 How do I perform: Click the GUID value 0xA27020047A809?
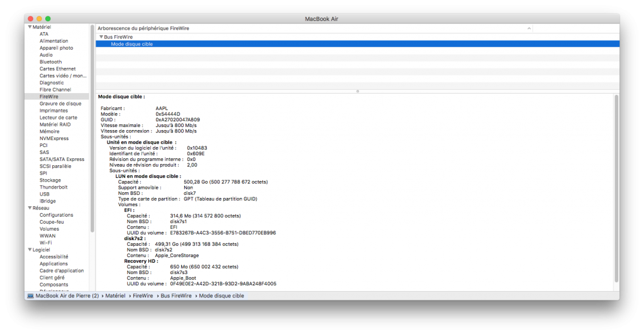(178, 120)
